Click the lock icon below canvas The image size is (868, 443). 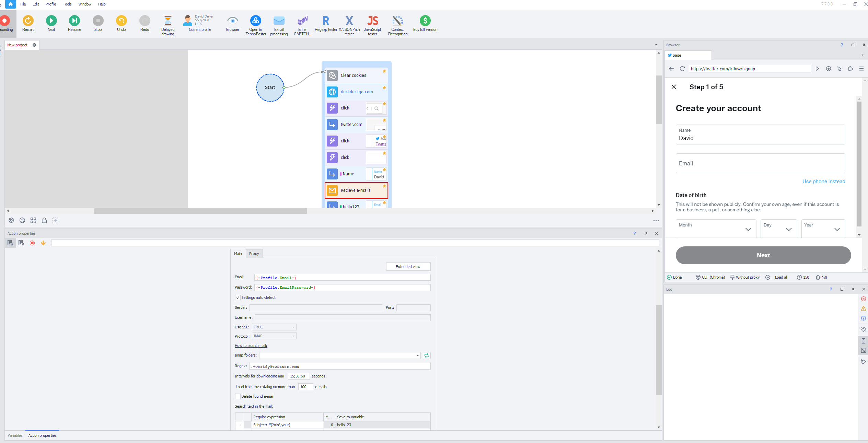[44, 220]
